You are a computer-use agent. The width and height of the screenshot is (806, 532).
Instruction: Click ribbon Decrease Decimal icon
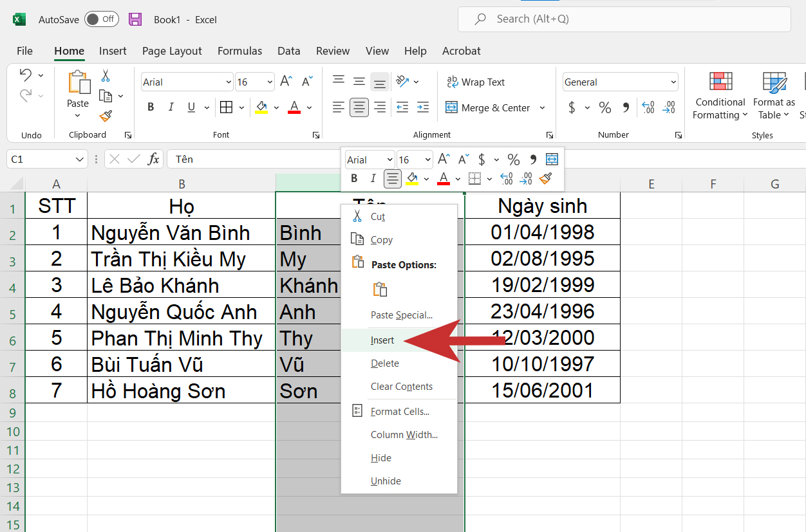[x=670, y=107]
